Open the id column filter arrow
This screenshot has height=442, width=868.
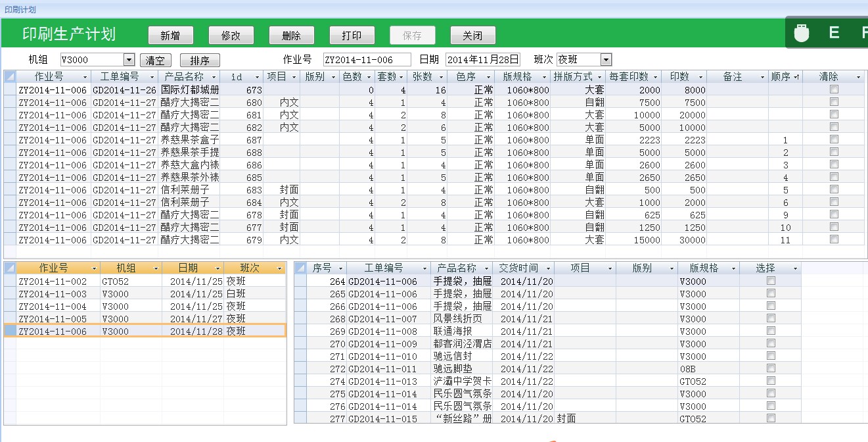pos(257,77)
